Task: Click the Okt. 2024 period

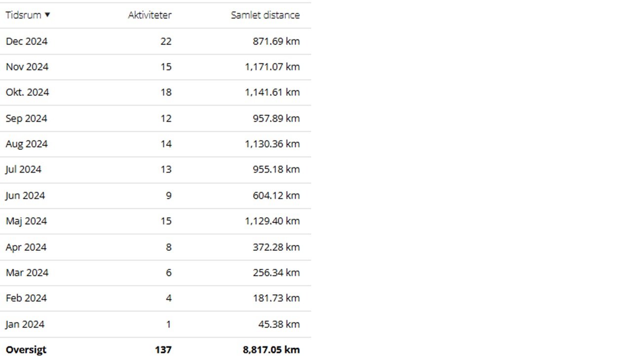Action: coord(27,92)
